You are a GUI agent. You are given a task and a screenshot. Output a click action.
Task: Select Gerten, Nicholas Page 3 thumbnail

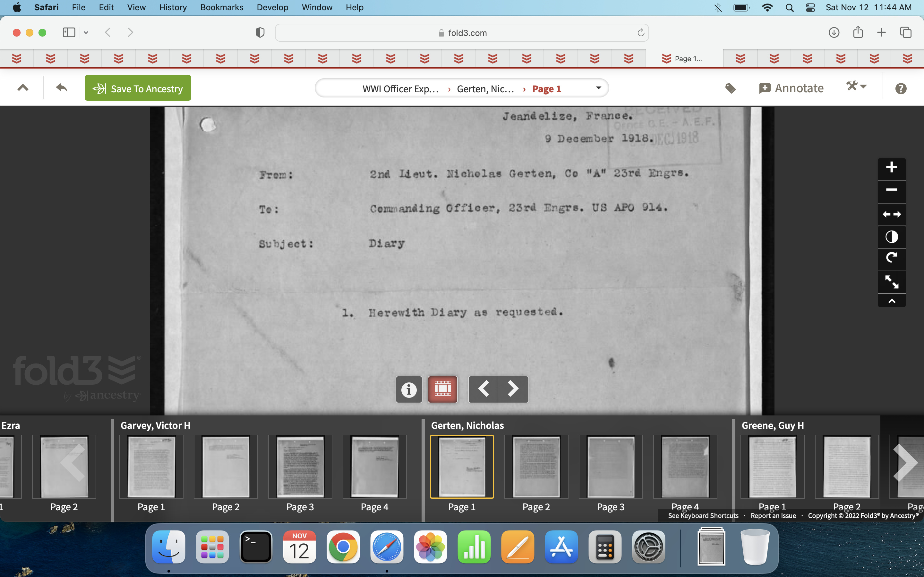(x=610, y=467)
